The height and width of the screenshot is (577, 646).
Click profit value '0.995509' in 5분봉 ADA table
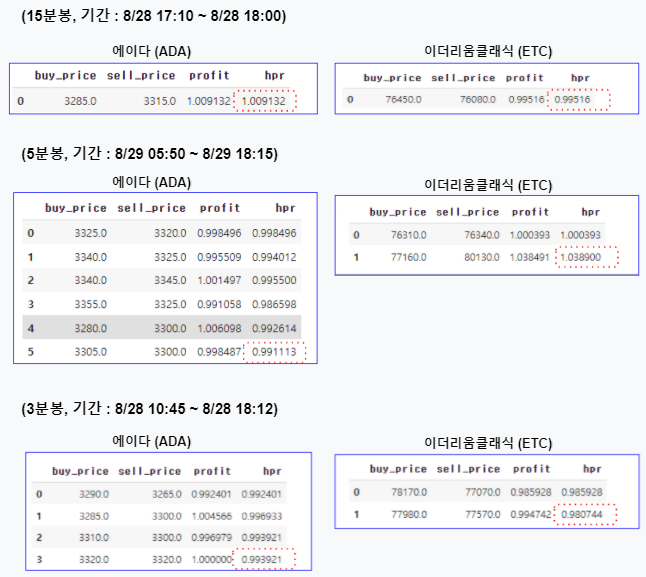(219, 257)
